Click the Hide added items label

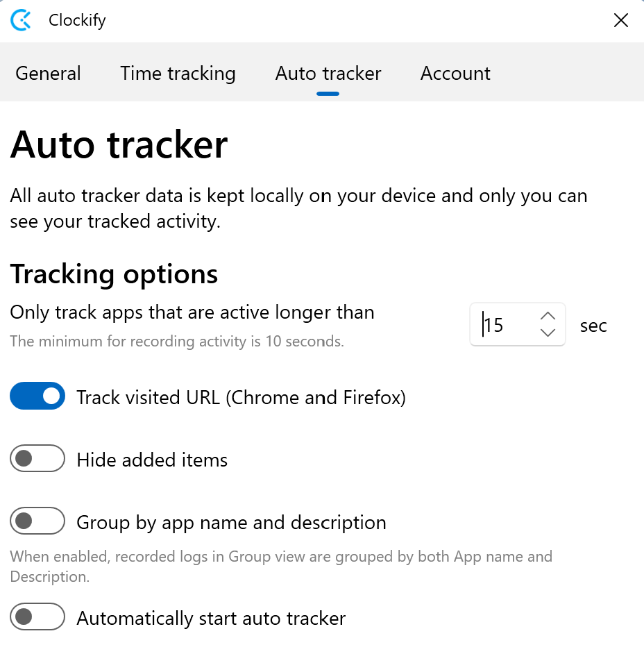click(152, 460)
